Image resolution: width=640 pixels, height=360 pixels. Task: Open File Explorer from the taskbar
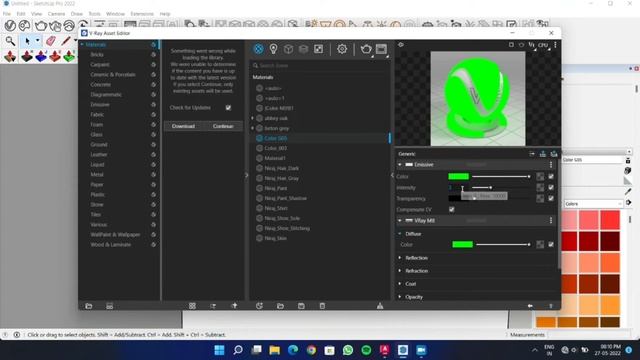[274, 350]
